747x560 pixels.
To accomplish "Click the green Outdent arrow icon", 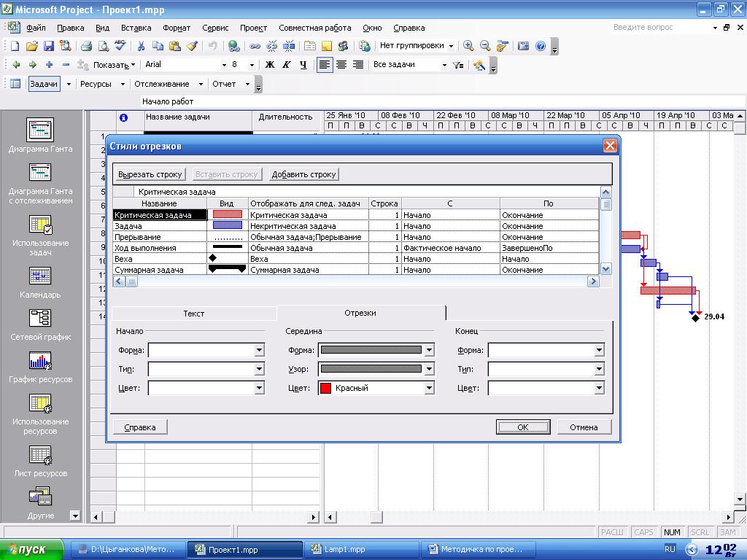I will pyautogui.click(x=16, y=65).
